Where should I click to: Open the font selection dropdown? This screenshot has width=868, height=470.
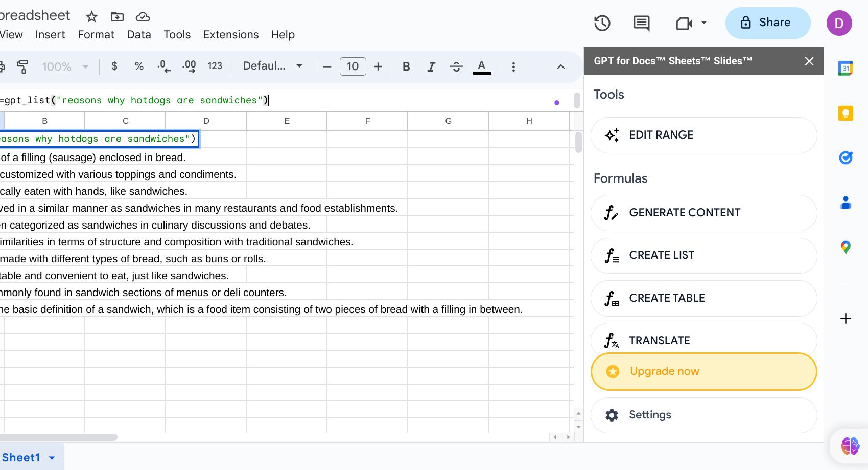tap(272, 66)
